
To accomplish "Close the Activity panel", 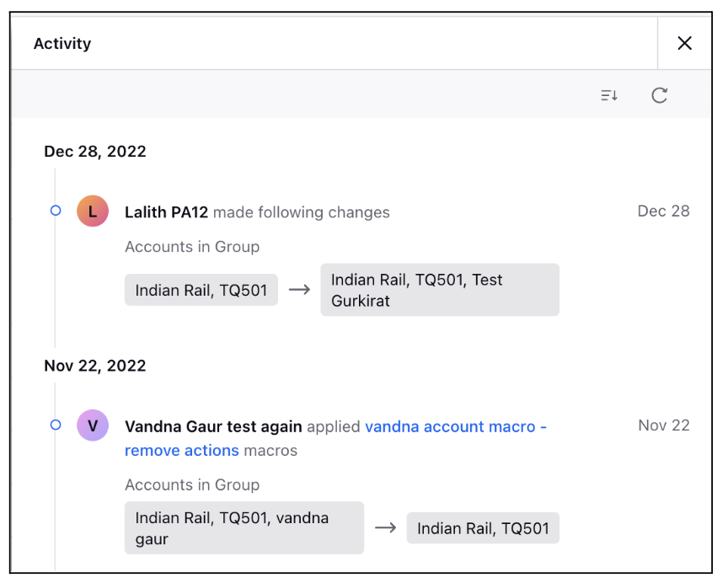I will (x=684, y=43).
